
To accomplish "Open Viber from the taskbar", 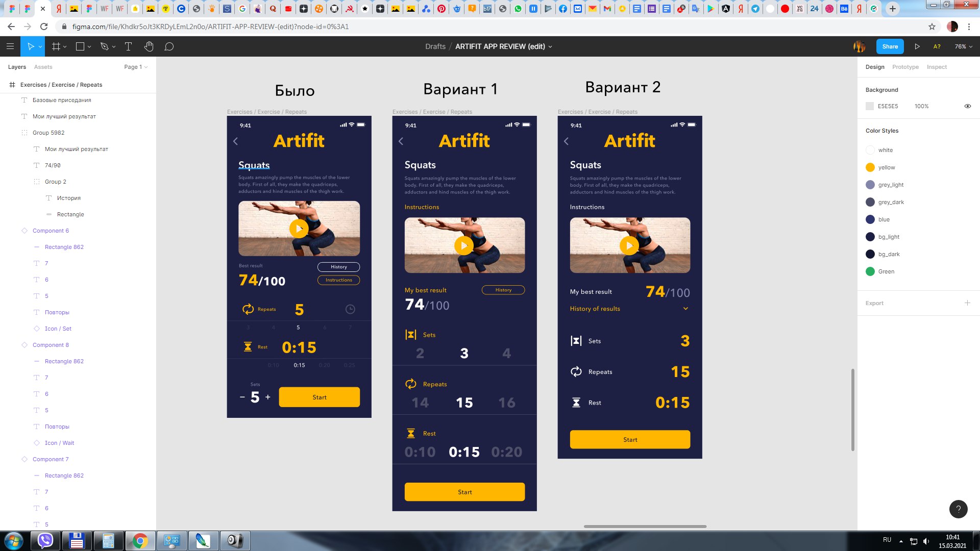I will click(x=45, y=541).
